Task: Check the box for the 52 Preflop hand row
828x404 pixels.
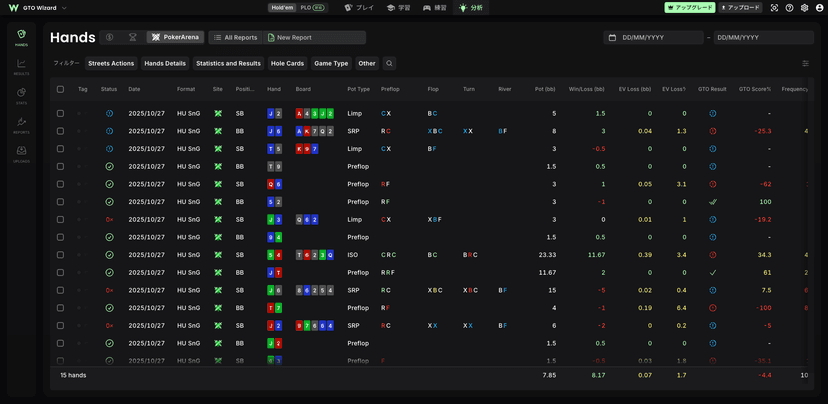Action: (x=60, y=202)
